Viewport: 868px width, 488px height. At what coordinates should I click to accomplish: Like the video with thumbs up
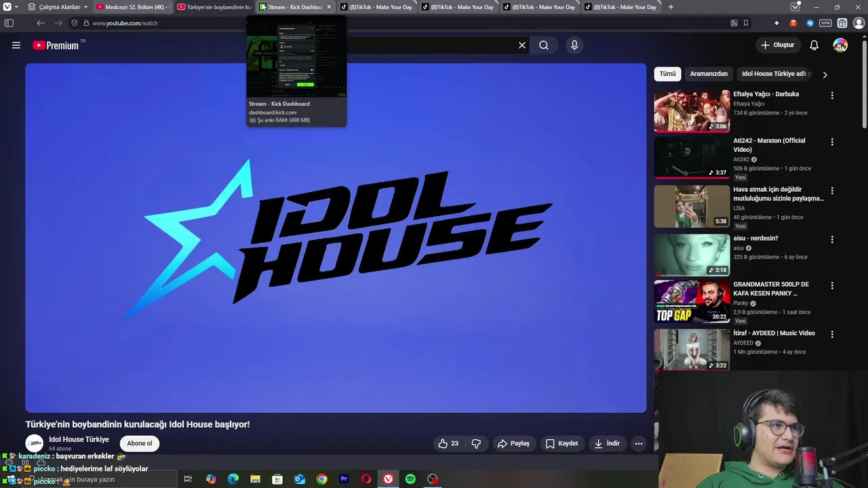coord(448,443)
